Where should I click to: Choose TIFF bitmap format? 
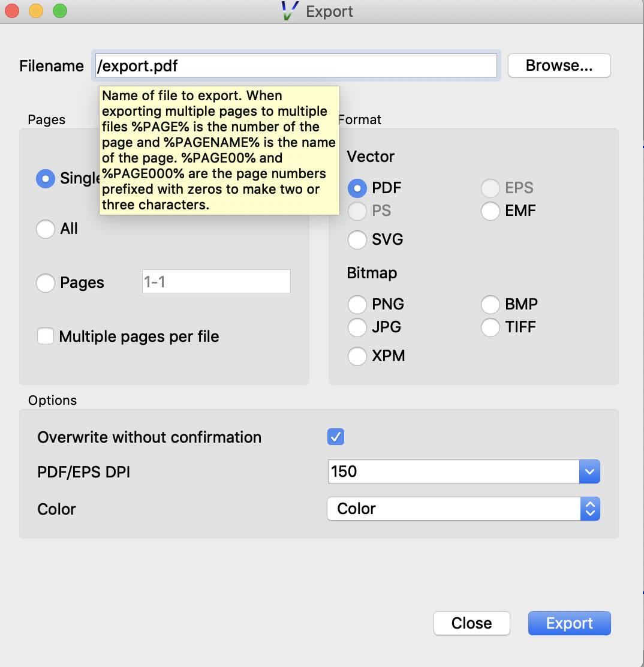coord(490,328)
